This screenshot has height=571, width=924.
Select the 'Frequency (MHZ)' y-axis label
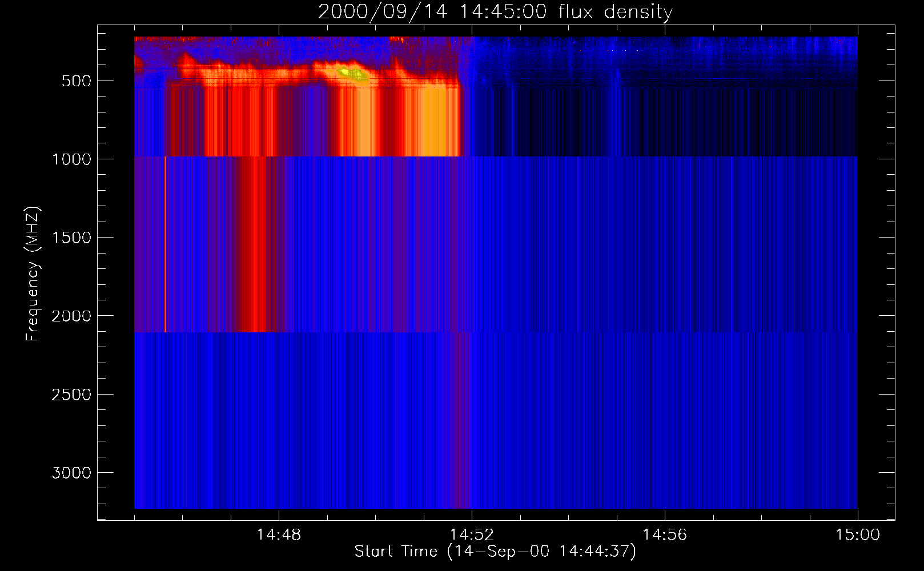point(33,274)
